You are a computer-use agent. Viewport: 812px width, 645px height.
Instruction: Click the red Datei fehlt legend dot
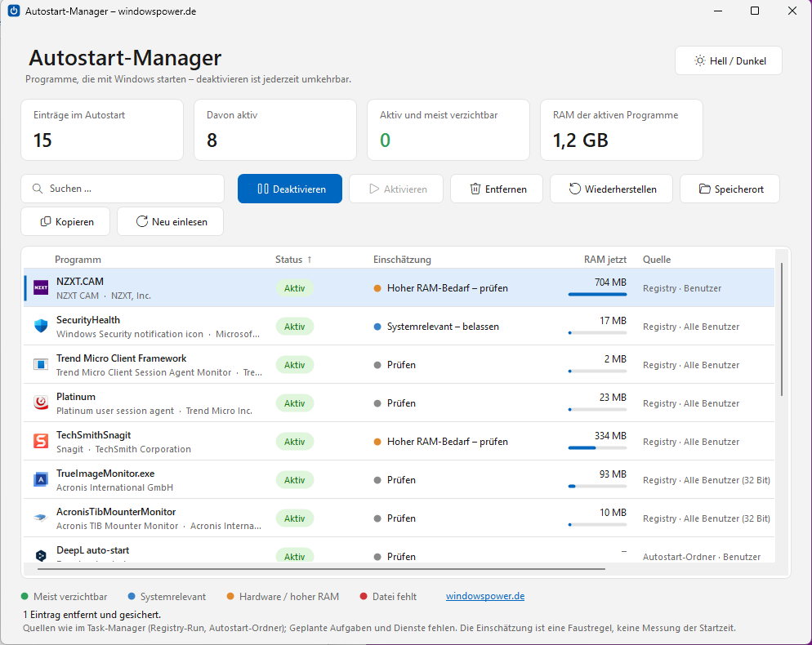pyautogui.click(x=364, y=596)
